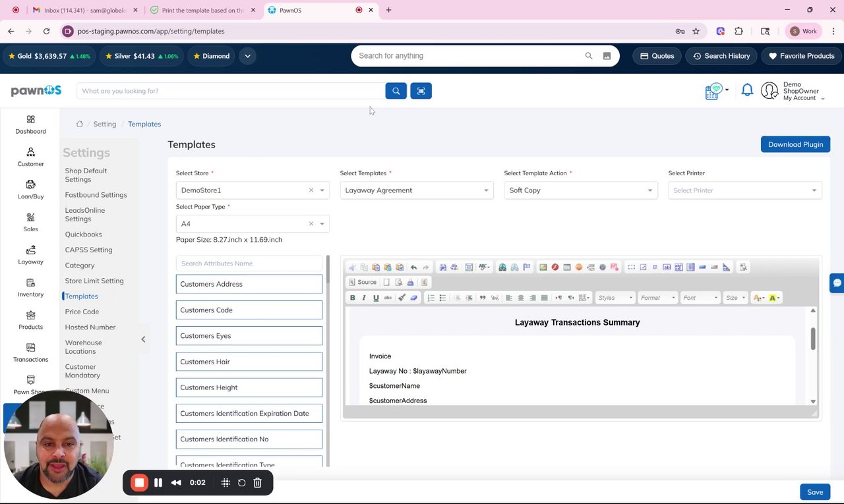Open Loan/Buy from the sidebar
Viewport: 844px width, 504px height.
coord(30,189)
